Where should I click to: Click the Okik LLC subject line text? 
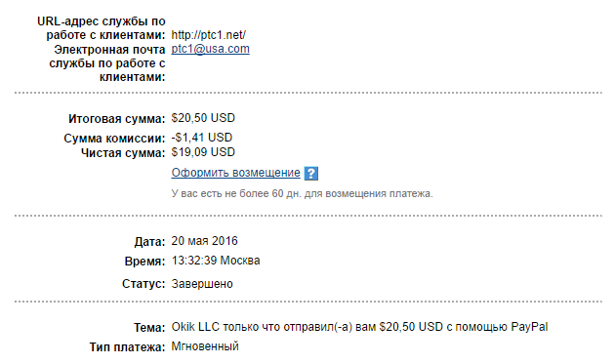(359, 327)
